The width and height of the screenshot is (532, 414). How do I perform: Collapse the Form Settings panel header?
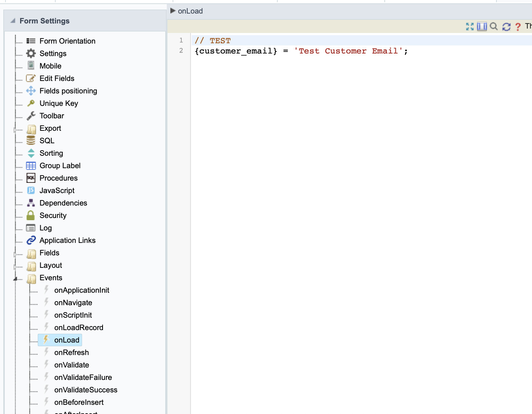[13, 21]
